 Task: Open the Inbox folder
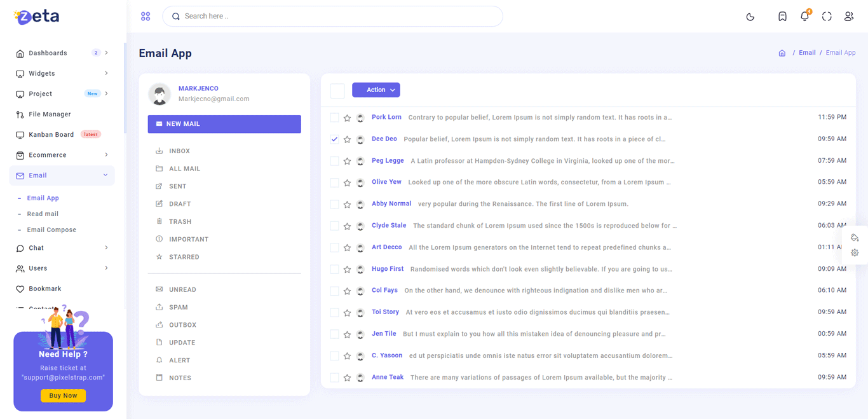pyautogui.click(x=179, y=151)
